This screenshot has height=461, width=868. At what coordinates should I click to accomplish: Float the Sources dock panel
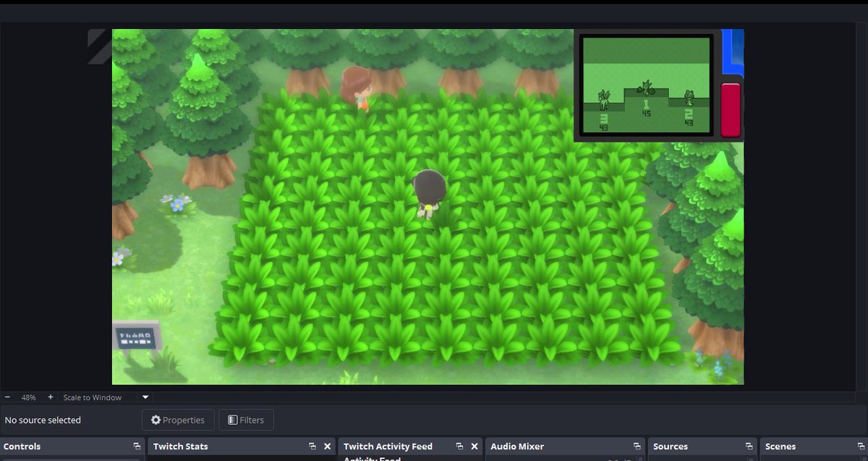749,447
